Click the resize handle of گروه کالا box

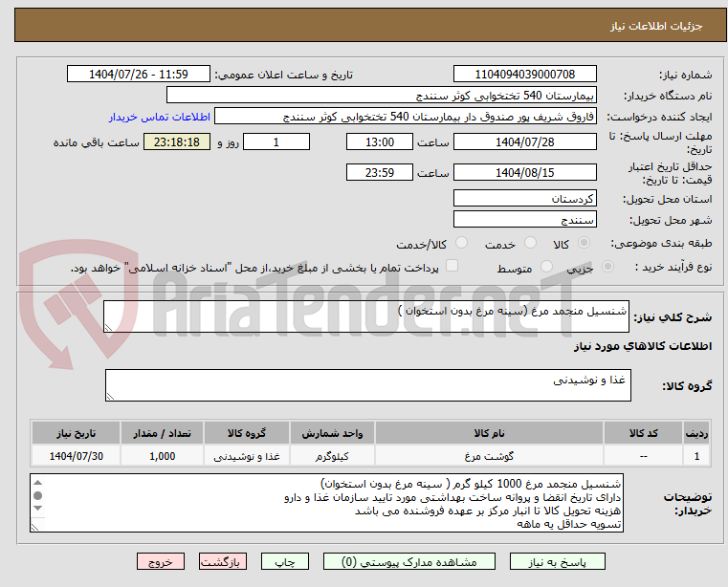(x=111, y=397)
